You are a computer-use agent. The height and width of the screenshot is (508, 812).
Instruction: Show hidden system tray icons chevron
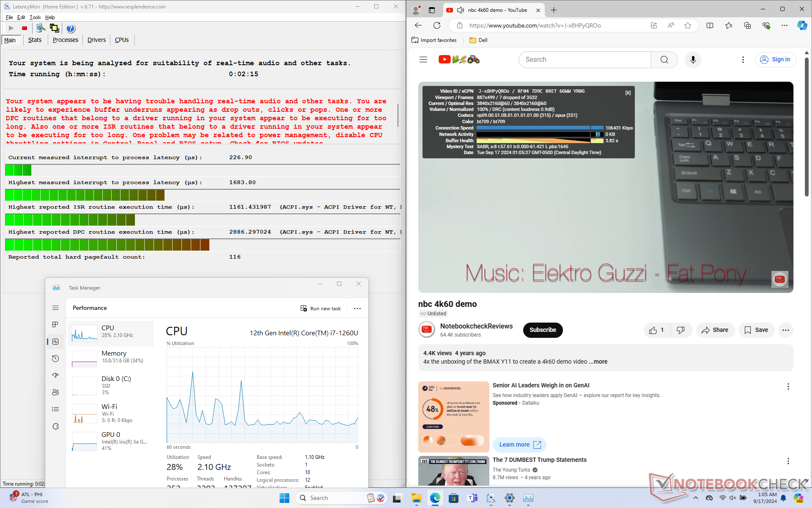pyautogui.click(x=696, y=498)
